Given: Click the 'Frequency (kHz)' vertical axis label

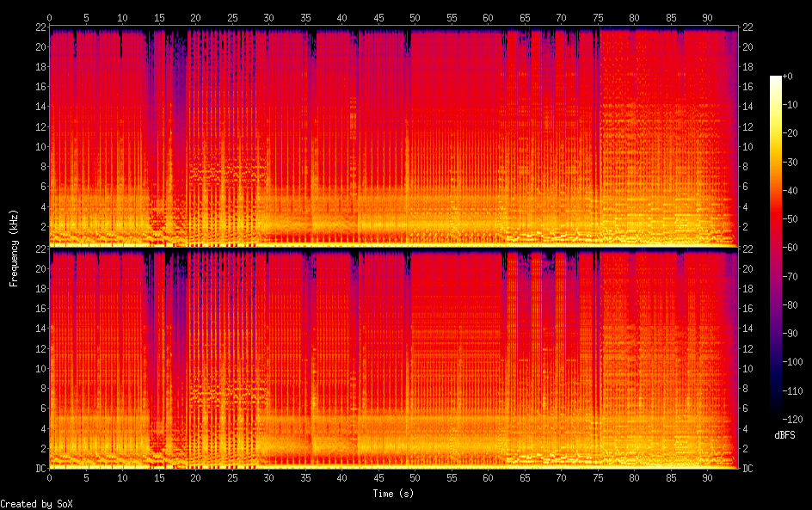Looking at the screenshot, I should coord(14,248).
